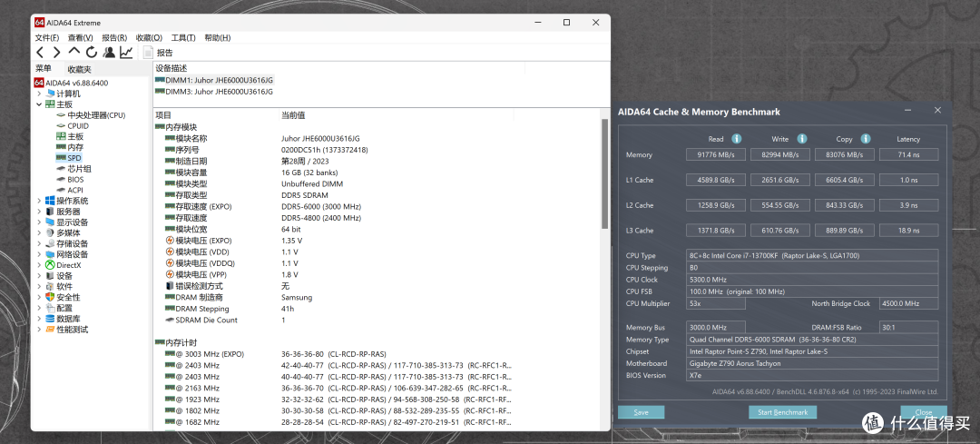The image size is (980, 444).
Task: Switch to the 菜单 tab
Action: (44, 69)
